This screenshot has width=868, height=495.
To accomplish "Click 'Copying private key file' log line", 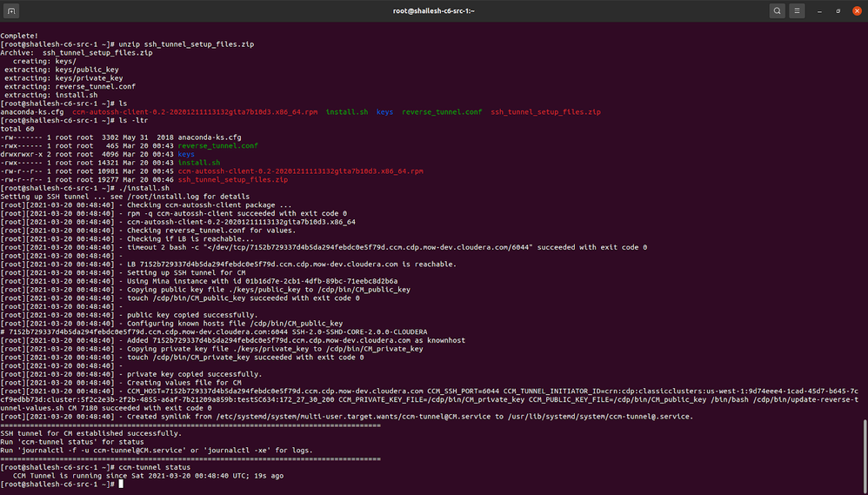I will (x=211, y=349).
